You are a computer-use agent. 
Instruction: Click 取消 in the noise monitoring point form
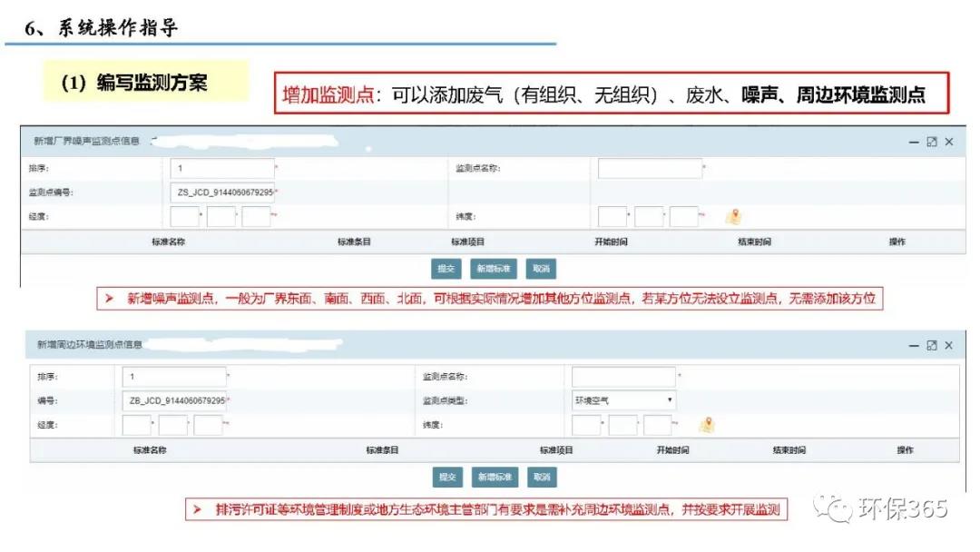(541, 269)
